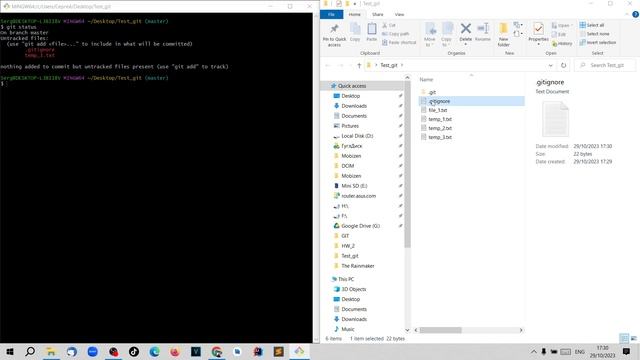Image resolution: width=640 pixels, height=360 pixels.
Task: Cut the selected .gitignore file
Action: pos(389,25)
